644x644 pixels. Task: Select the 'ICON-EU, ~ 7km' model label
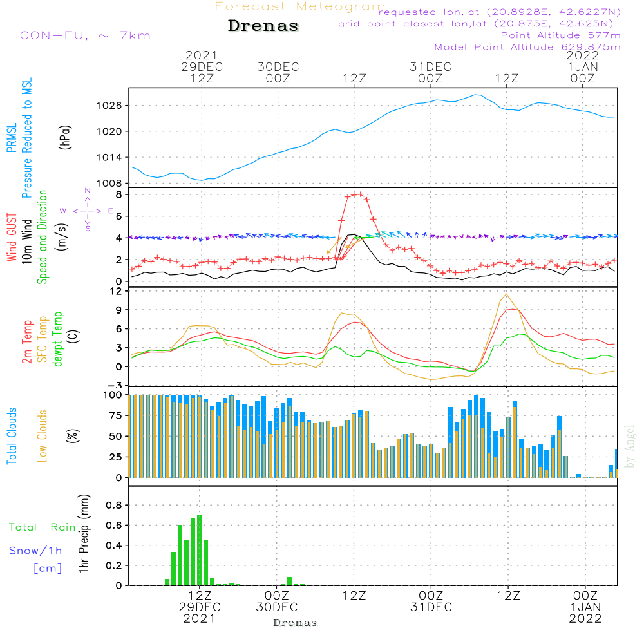[x=83, y=35]
